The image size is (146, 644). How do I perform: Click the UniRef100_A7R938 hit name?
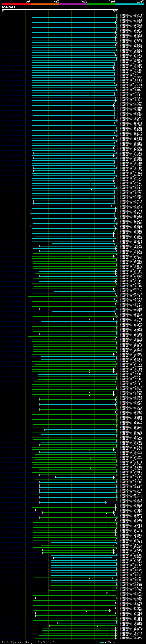(131, 347)
